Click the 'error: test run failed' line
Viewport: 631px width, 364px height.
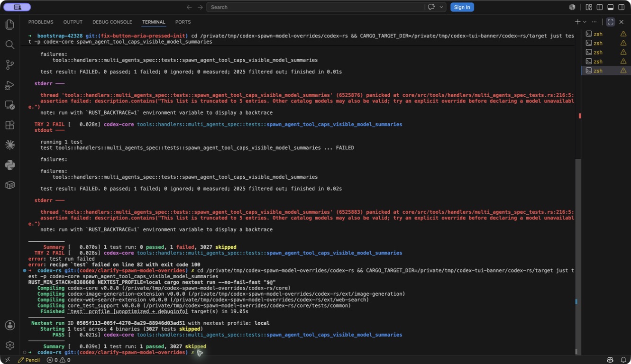point(61,259)
